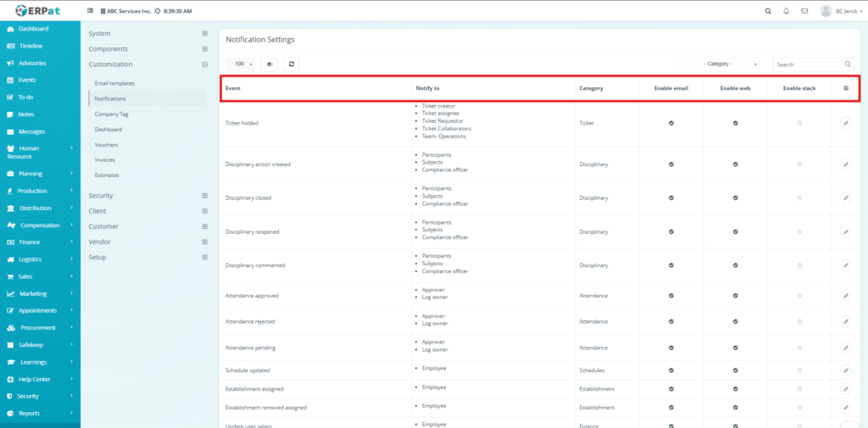Sort table by the Event column header
This screenshot has height=428, width=868.
(x=233, y=88)
